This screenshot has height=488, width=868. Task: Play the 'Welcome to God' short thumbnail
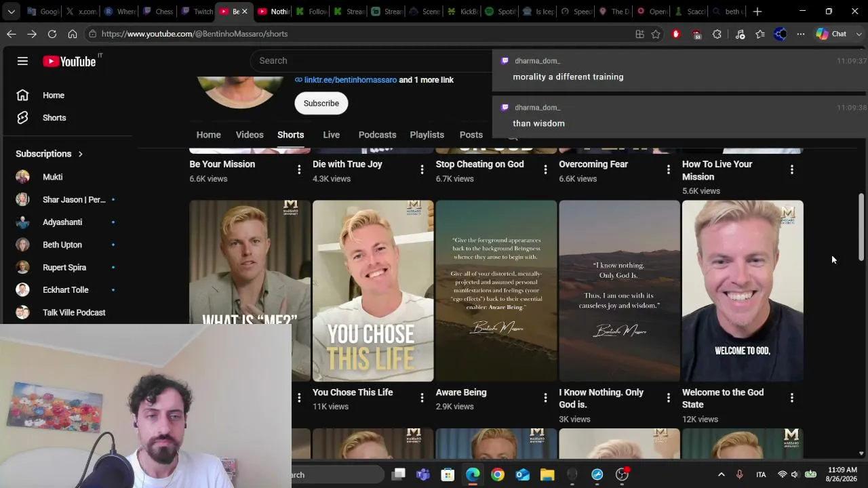[743, 291]
